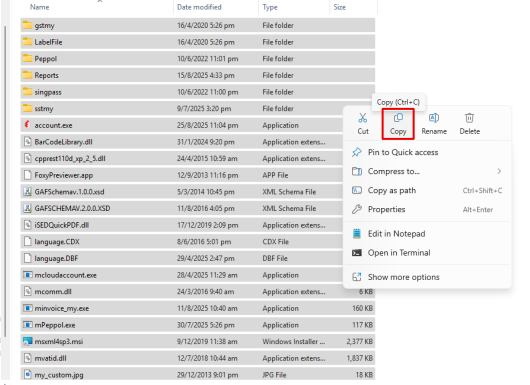Click the minvoice_my.exe application icon
Screen dimensions: 530x385
click(x=28, y=308)
